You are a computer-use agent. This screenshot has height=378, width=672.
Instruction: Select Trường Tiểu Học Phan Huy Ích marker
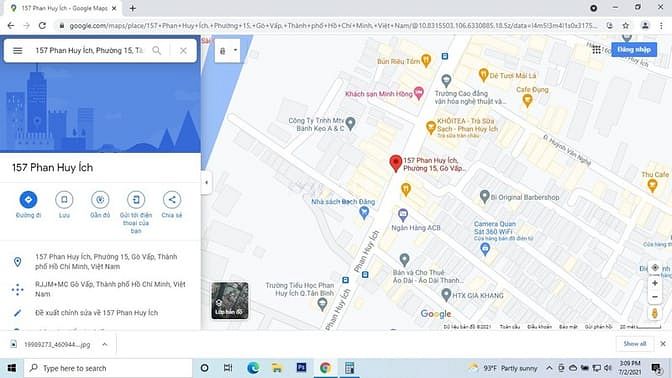click(322, 304)
